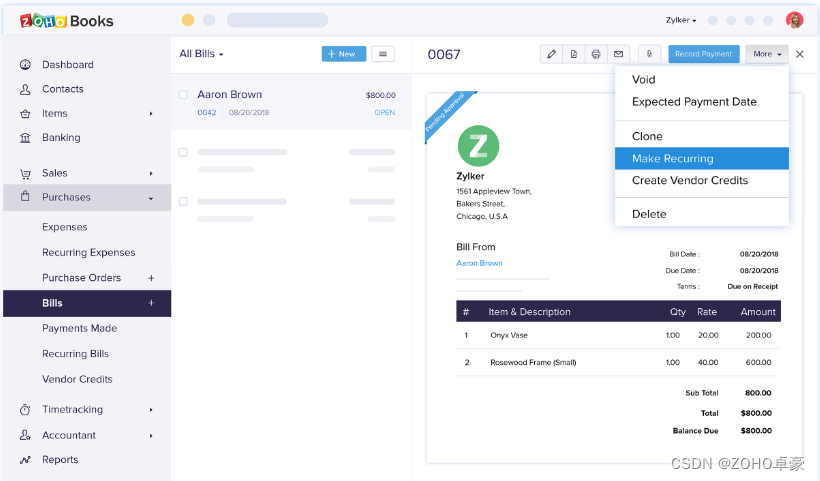Image resolution: width=820 pixels, height=481 pixels.
Task: Click the top search bar placeholder
Action: [277, 20]
